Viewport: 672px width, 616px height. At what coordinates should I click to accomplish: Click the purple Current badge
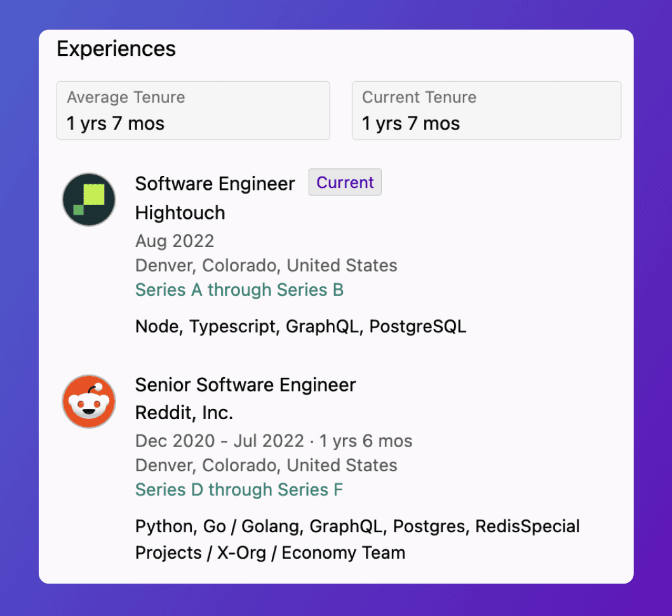(345, 182)
